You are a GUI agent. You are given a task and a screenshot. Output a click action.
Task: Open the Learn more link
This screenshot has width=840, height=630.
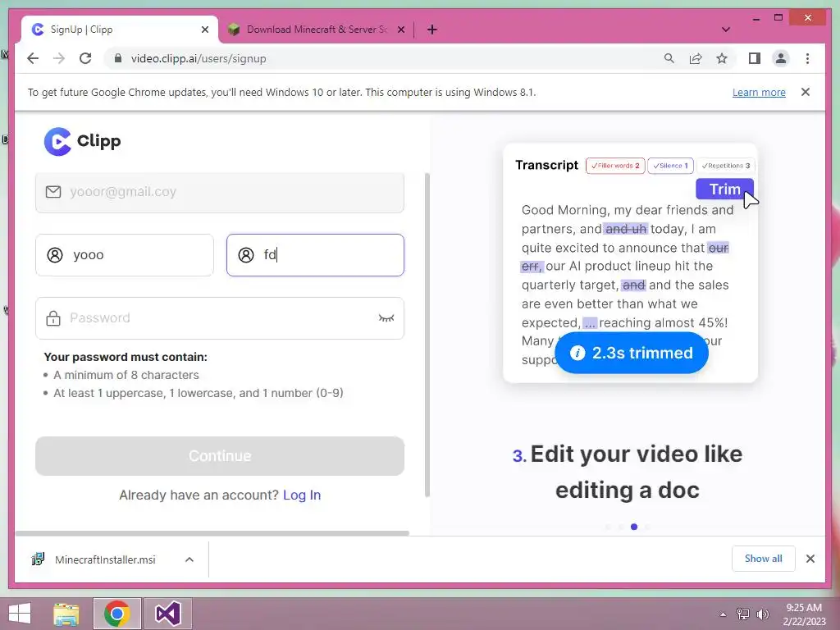click(759, 92)
